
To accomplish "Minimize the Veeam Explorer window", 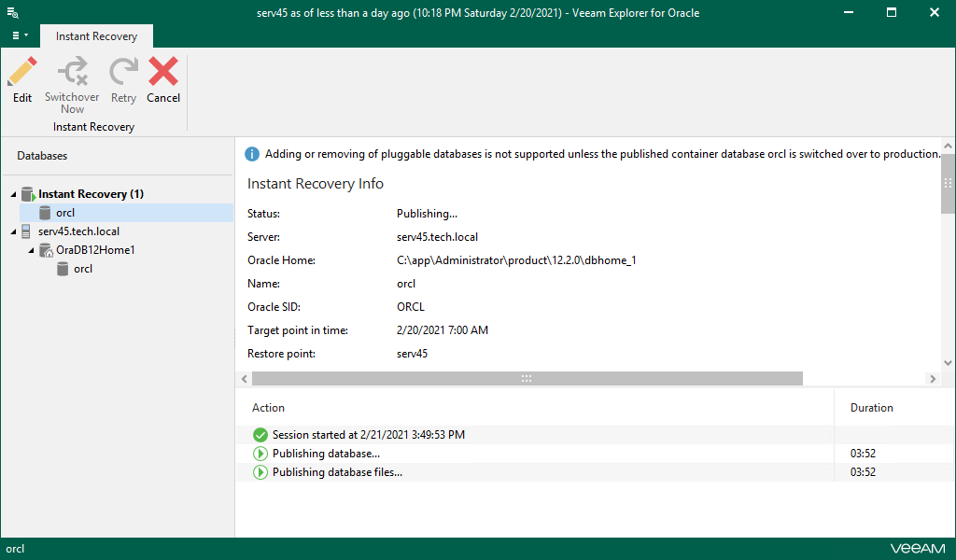I will [848, 12].
